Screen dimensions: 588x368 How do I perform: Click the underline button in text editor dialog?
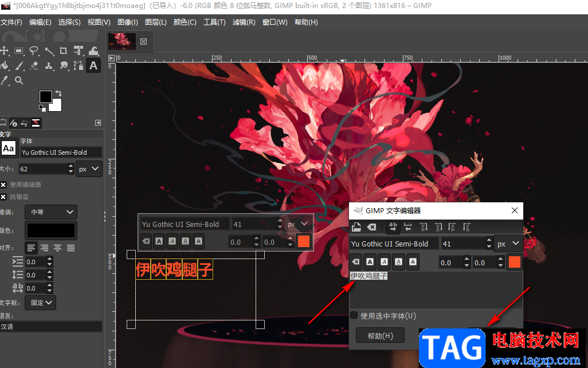click(x=399, y=262)
